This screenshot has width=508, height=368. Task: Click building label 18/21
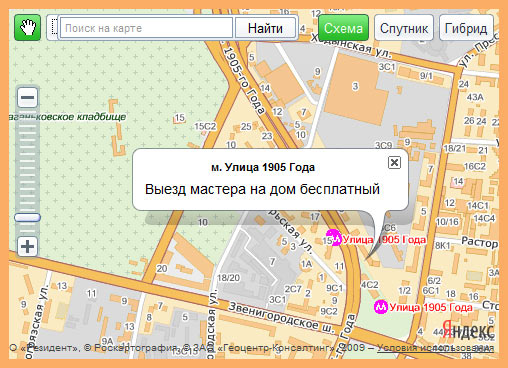click(x=455, y=148)
